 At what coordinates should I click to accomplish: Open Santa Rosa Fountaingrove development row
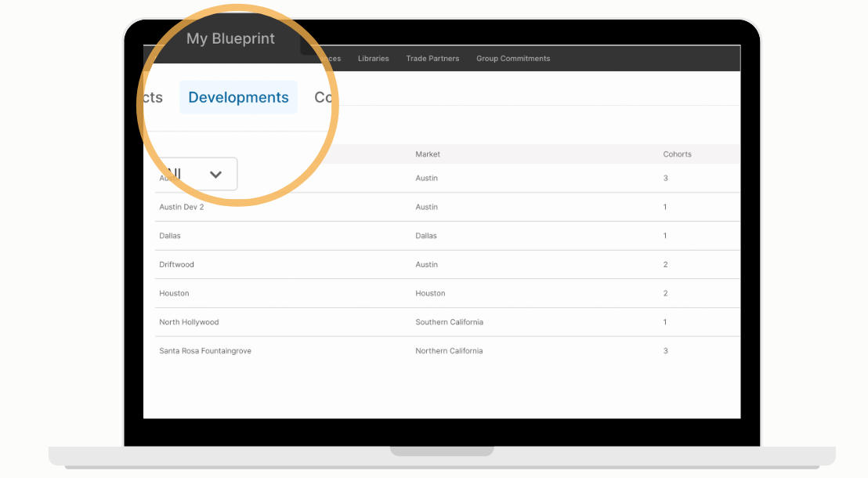pyautogui.click(x=447, y=351)
